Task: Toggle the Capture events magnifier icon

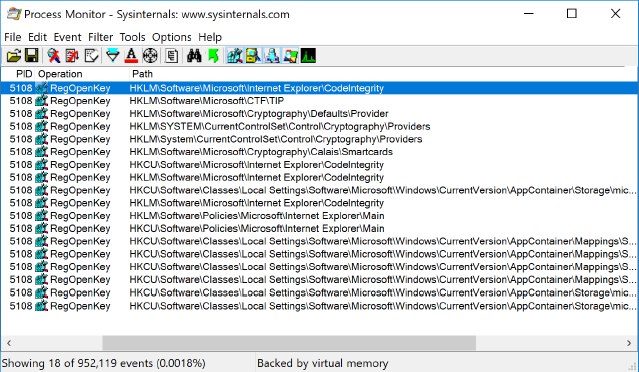Action: click(53, 55)
